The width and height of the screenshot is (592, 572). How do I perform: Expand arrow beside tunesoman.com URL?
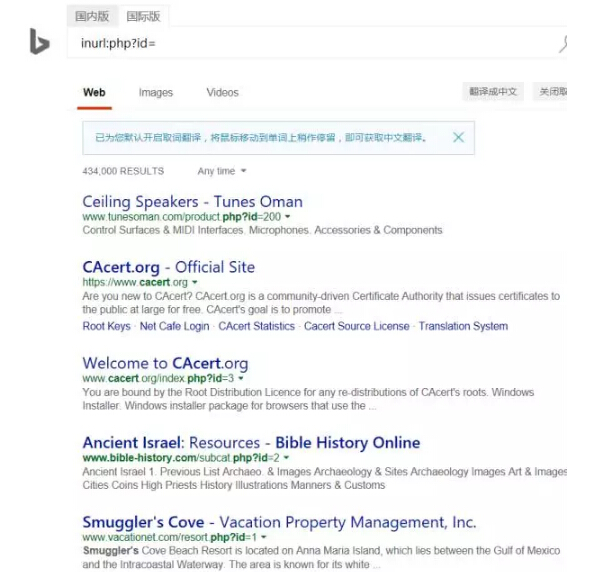point(288,217)
